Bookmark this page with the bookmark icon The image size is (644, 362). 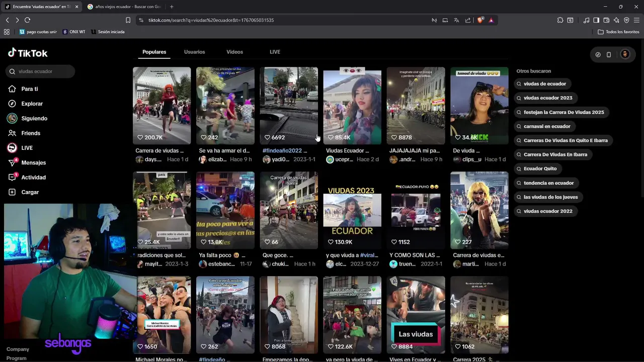pyautogui.click(x=128, y=20)
